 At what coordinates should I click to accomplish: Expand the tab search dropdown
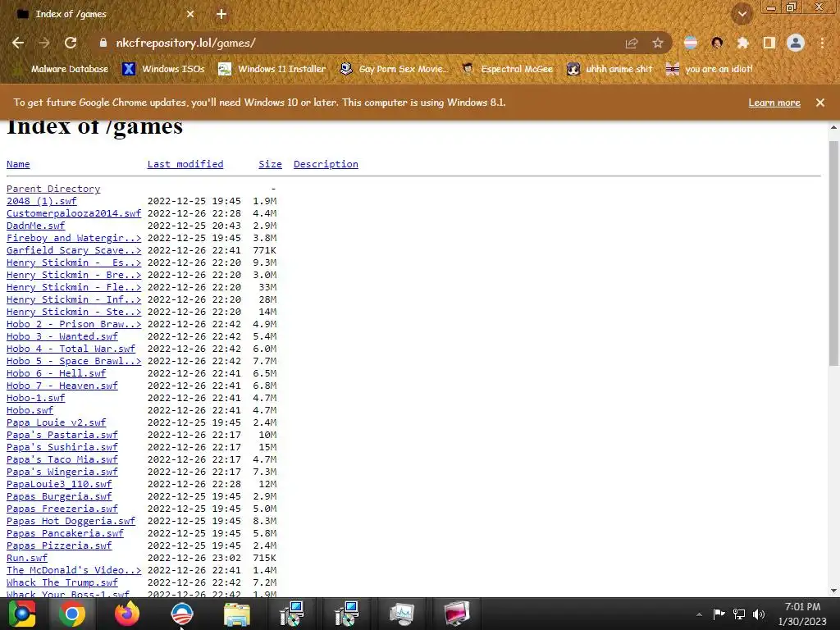[742, 14]
